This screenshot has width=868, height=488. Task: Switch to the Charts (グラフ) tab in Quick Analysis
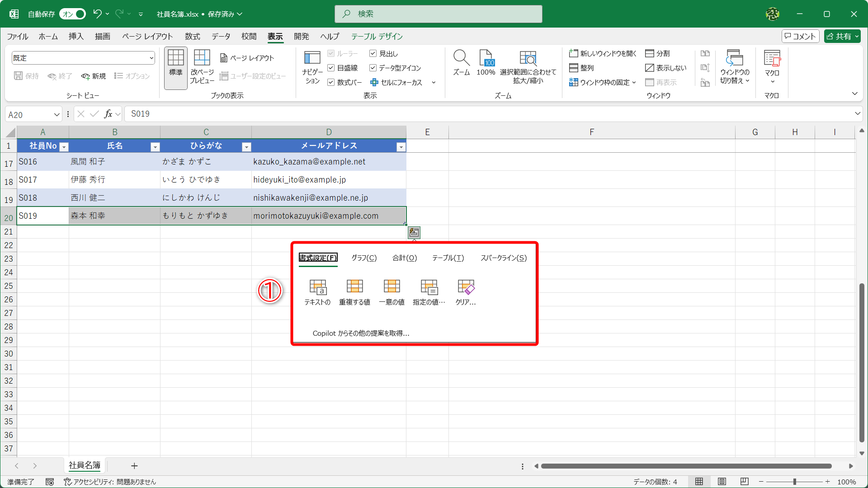pos(364,258)
